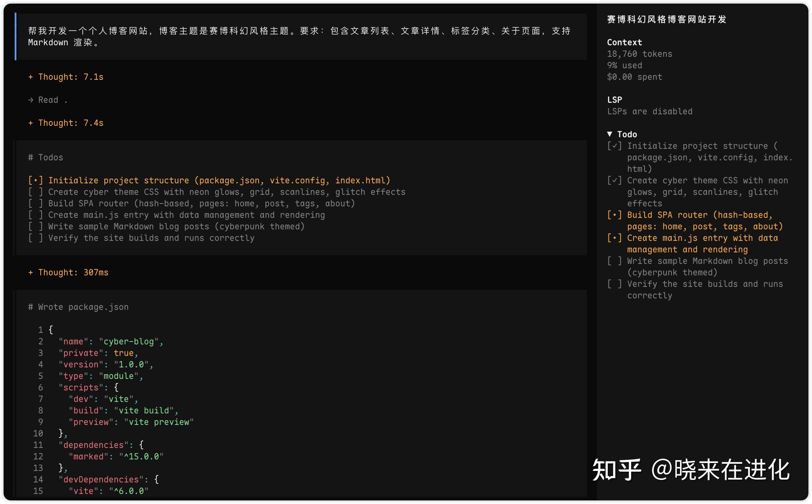The width and height of the screenshot is (812, 504).
Task: Click the "private": true code line
Action: [98, 353]
